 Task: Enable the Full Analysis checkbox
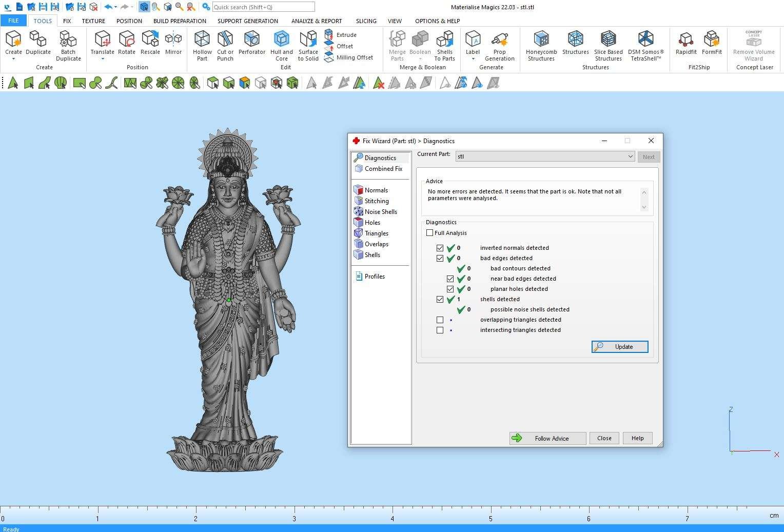[x=430, y=233]
